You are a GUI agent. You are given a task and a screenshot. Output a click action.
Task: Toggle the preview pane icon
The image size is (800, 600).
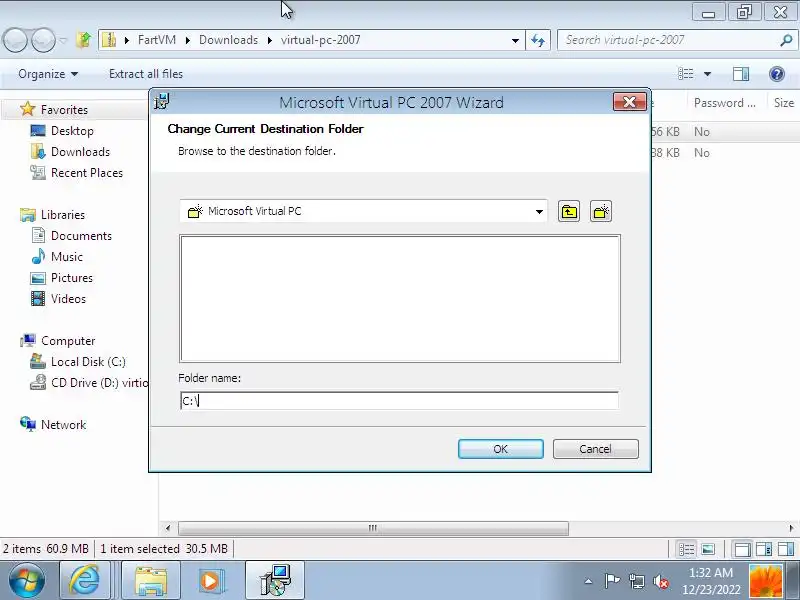tap(741, 74)
